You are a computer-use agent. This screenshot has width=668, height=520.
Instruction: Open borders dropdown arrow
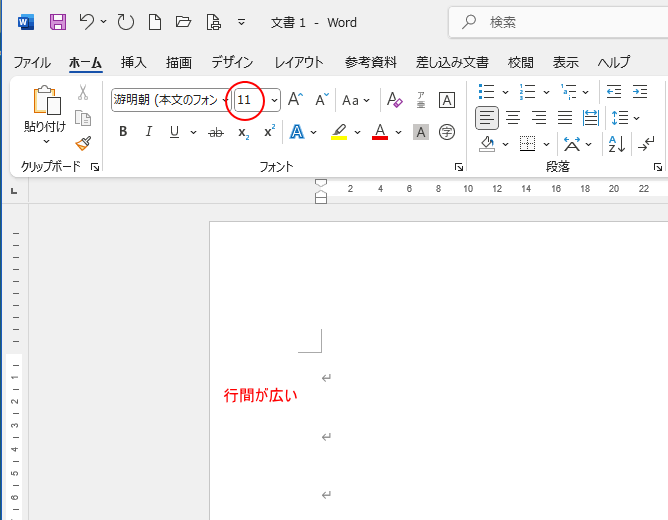[x=546, y=144]
